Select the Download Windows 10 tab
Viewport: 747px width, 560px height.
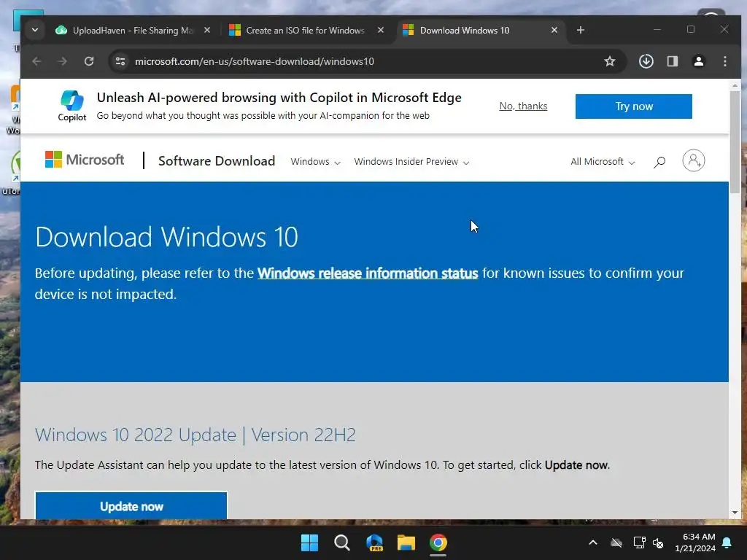tap(480, 31)
